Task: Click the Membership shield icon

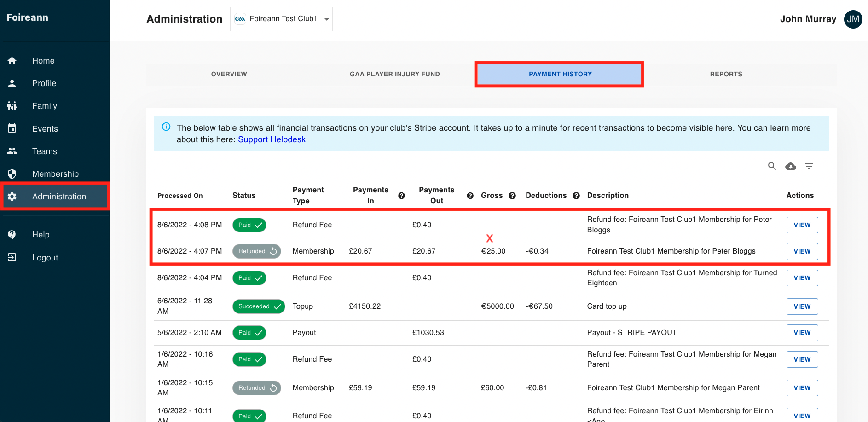Action: click(12, 173)
